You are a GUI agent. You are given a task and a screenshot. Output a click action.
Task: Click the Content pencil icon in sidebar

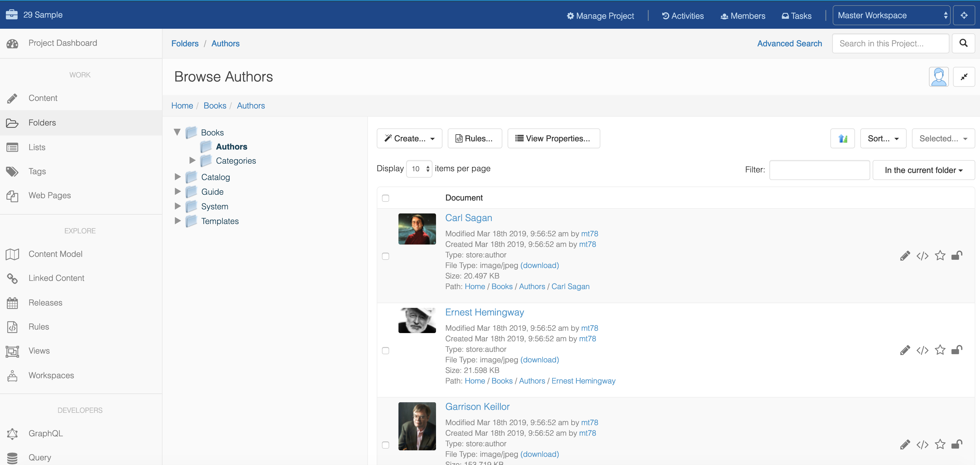click(x=12, y=99)
